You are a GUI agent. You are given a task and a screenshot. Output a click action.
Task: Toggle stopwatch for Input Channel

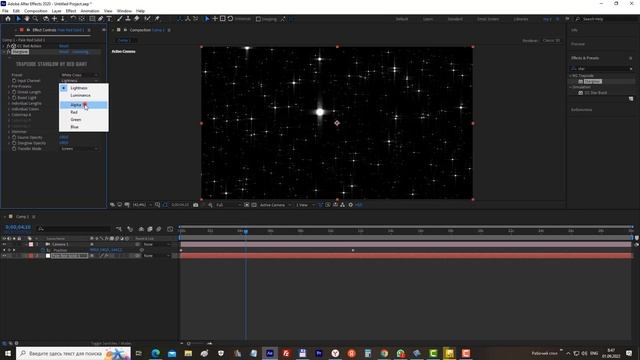point(14,81)
